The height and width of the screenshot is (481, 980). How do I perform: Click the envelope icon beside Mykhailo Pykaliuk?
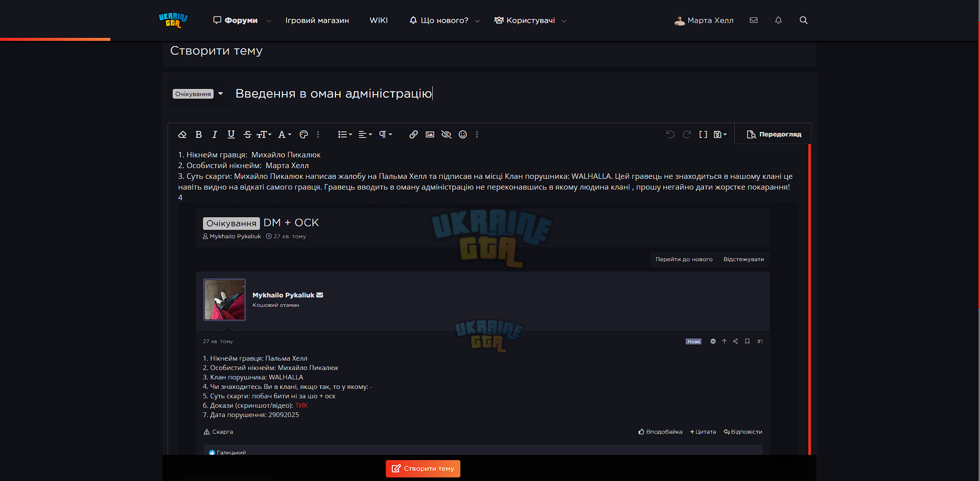320,295
